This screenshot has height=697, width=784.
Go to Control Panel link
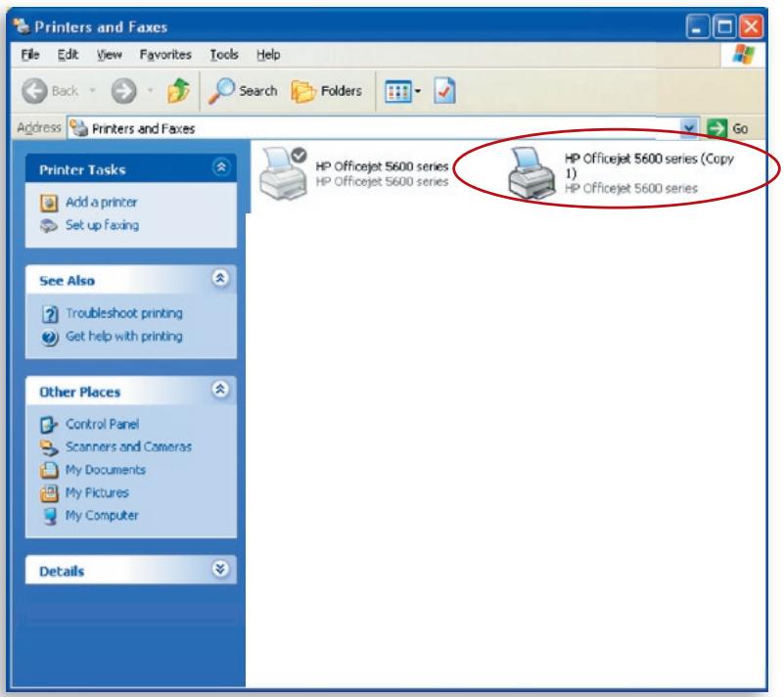103,424
